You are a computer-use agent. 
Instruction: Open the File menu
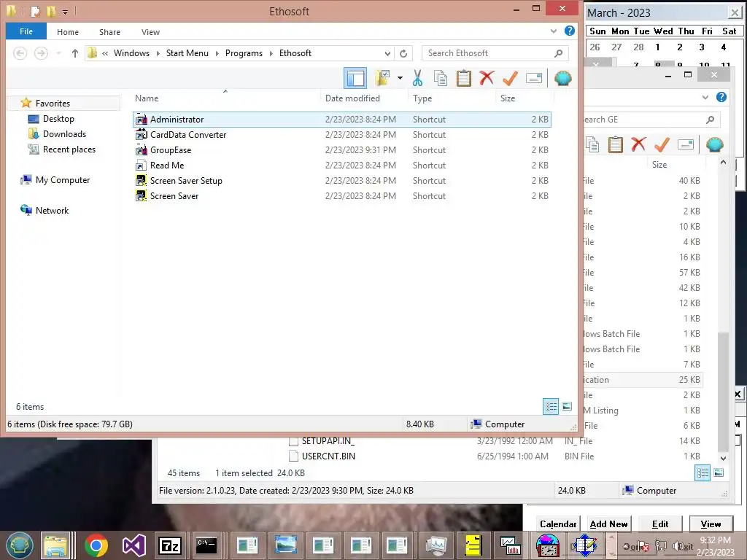26,31
